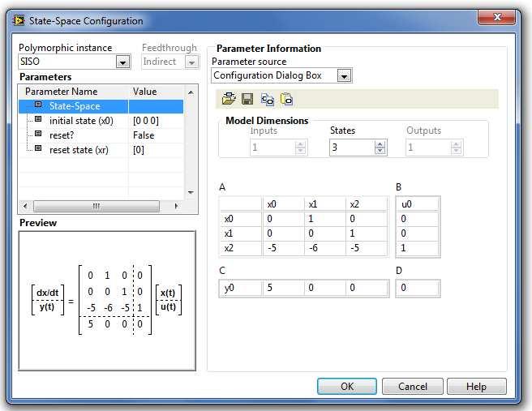Viewport: 532px width, 411px height.
Task: Click the u0 header in matrix B
Action: pyautogui.click(x=418, y=204)
